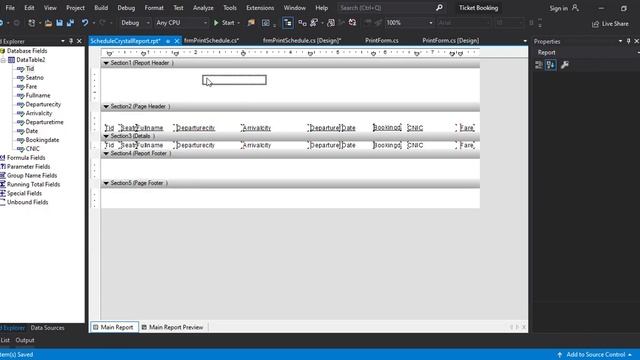Open the Format menu
Screen dimensions: 640x360
point(154,8)
